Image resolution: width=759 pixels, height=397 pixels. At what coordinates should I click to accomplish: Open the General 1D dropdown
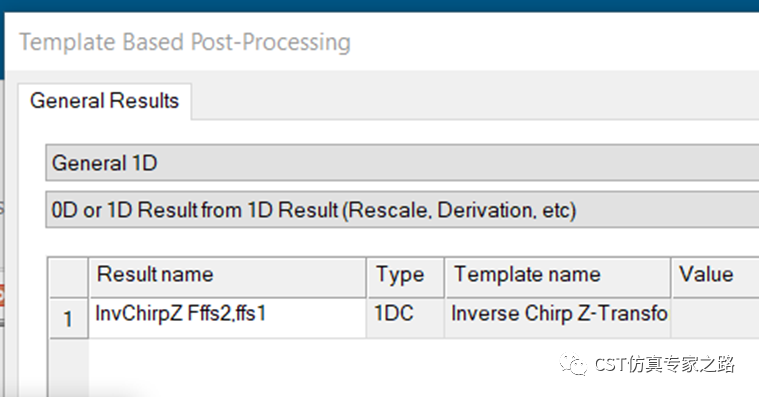(x=402, y=163)
